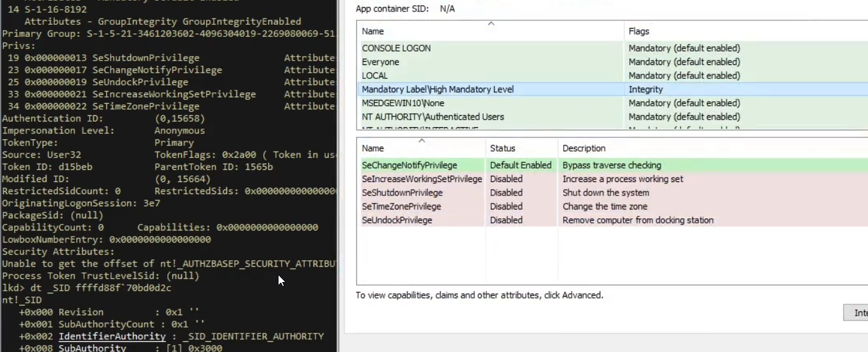Screen dimensions: 868x352
Task: Click the App container SID N/A value
Action: (x=448, y=9)
